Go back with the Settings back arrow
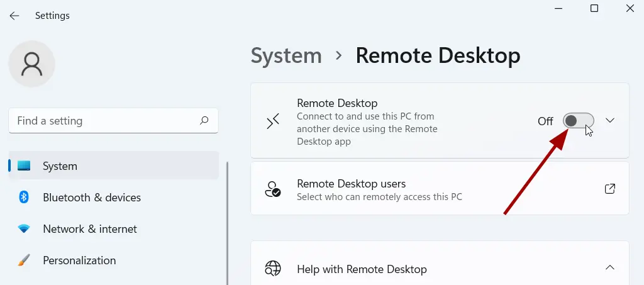The width and height of the screenshot is (644, 285). tap(14, 16)
